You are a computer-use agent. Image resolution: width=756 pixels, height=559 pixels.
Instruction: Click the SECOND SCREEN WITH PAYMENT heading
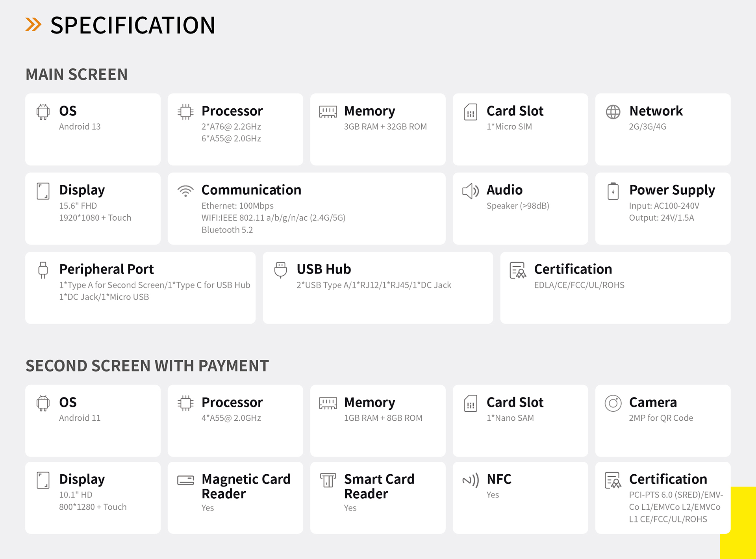147,366
